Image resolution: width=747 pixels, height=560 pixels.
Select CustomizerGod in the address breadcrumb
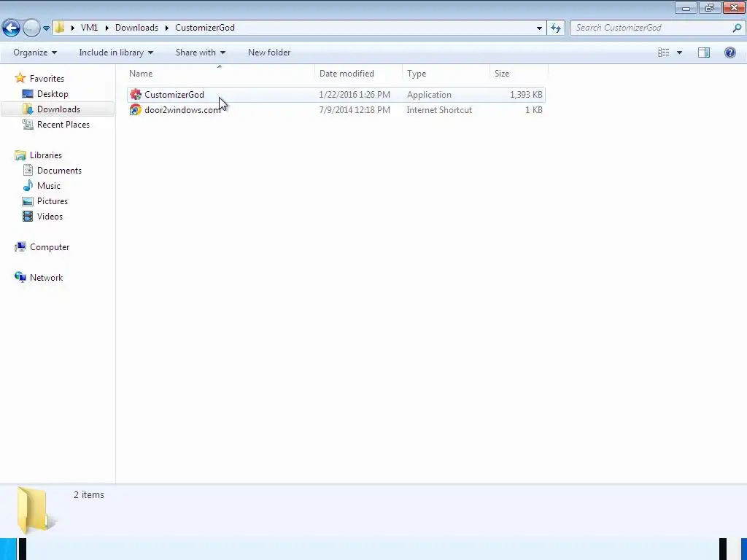tap(205, 28)
